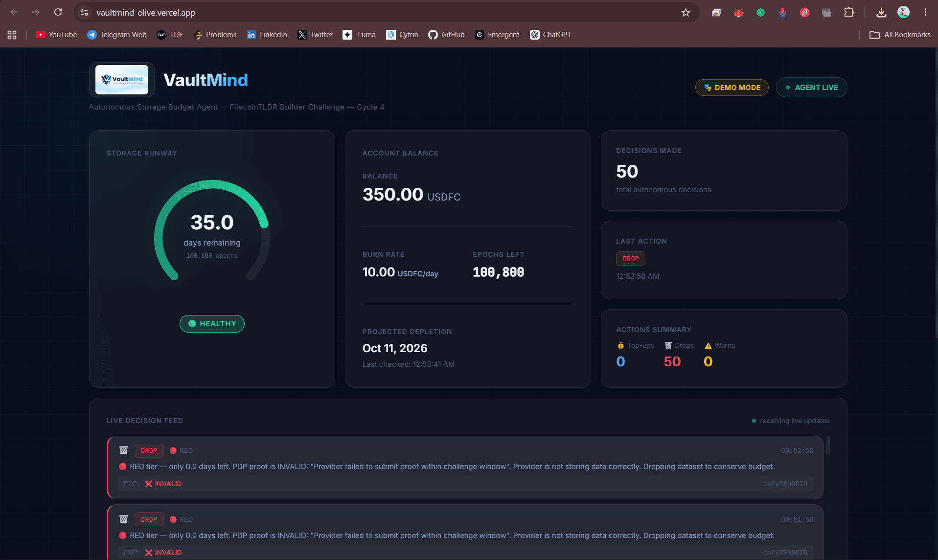Reload the VaultMind page
Screen dimensions: 938x560
tap(58, 12)
